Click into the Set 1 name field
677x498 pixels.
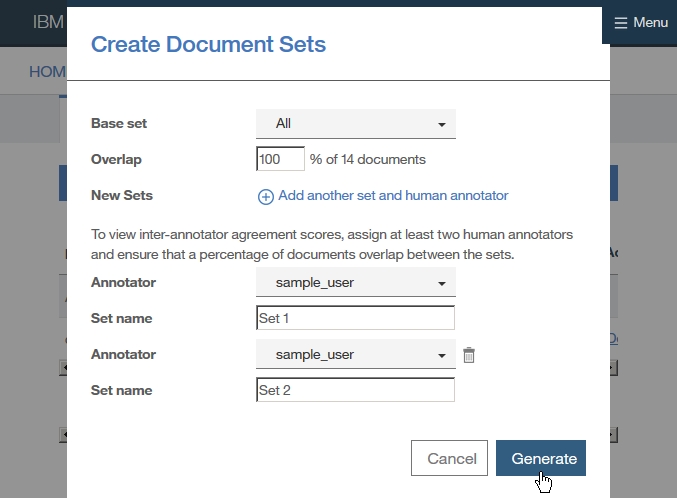pos(355,318)
